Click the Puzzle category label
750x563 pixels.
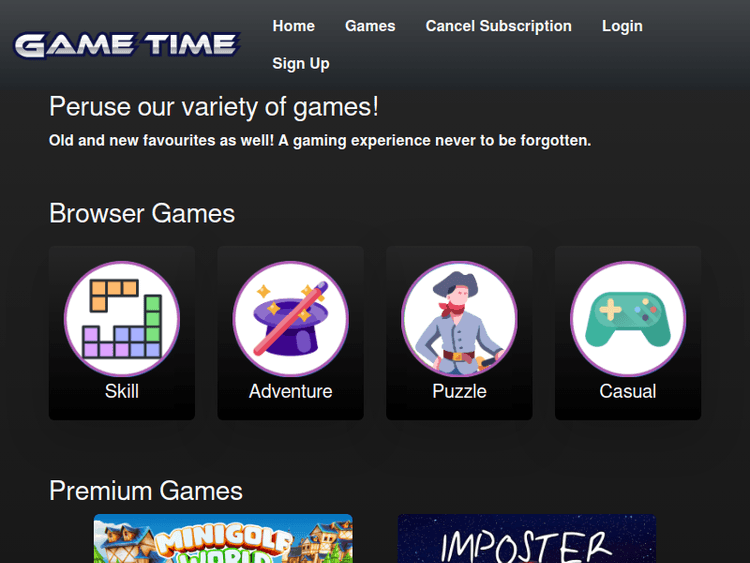tap(459, 391)
